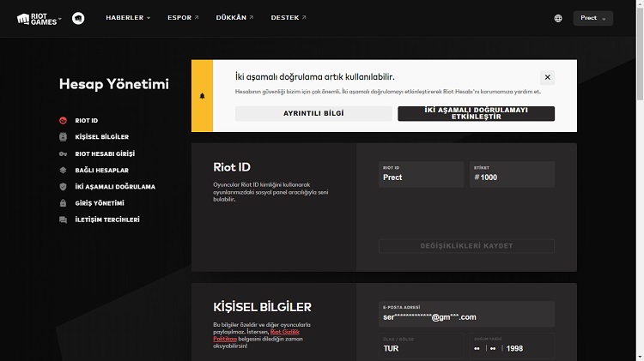Click the Kişisel Bilgiler sidebar icon
The image size is (644, 361).
pos(63,136)
